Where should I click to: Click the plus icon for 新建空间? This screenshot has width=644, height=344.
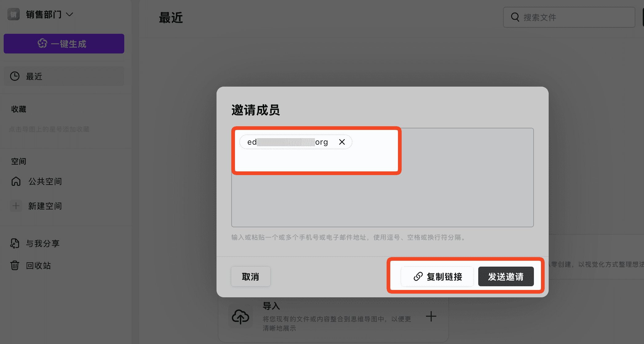pos(16,206)
